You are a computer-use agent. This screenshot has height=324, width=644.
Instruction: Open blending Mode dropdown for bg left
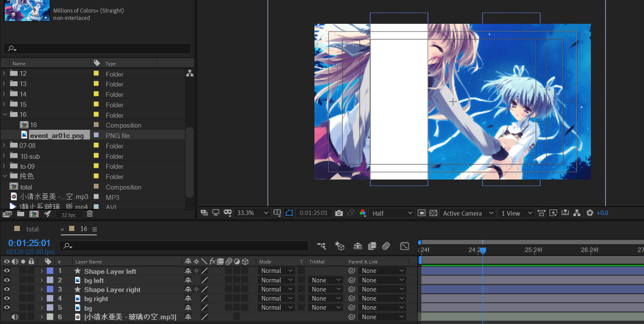click(x=276, y=280)
